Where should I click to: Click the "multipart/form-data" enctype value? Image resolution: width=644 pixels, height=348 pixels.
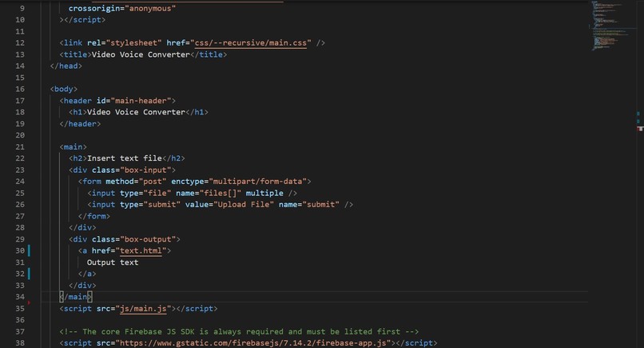(x=258, y=182)
